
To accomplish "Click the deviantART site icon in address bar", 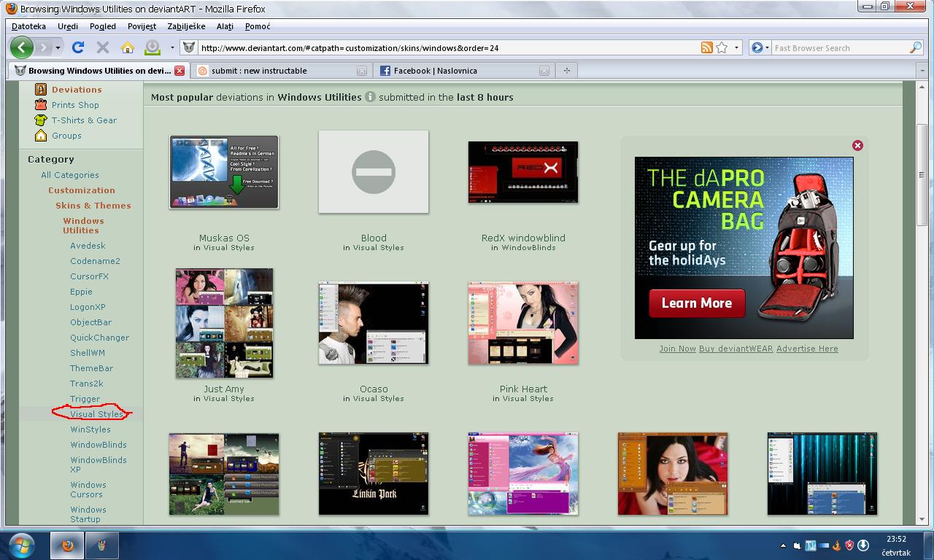I will pyautogui.click(x=189, y=47).
